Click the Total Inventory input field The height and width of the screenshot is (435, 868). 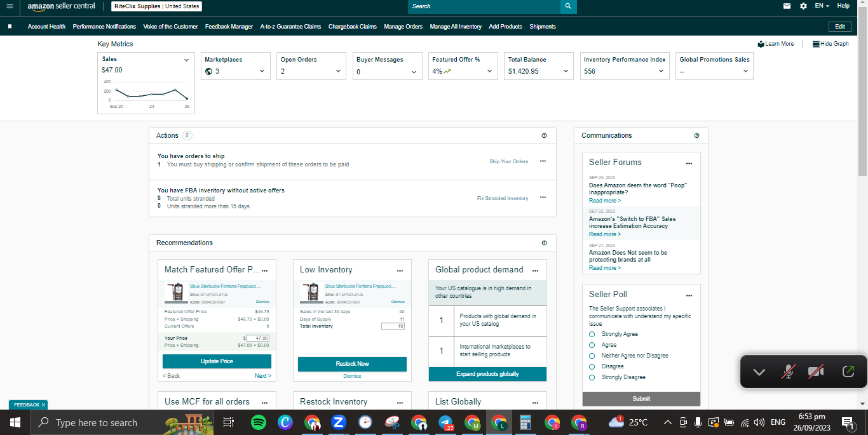click(393, 326)
